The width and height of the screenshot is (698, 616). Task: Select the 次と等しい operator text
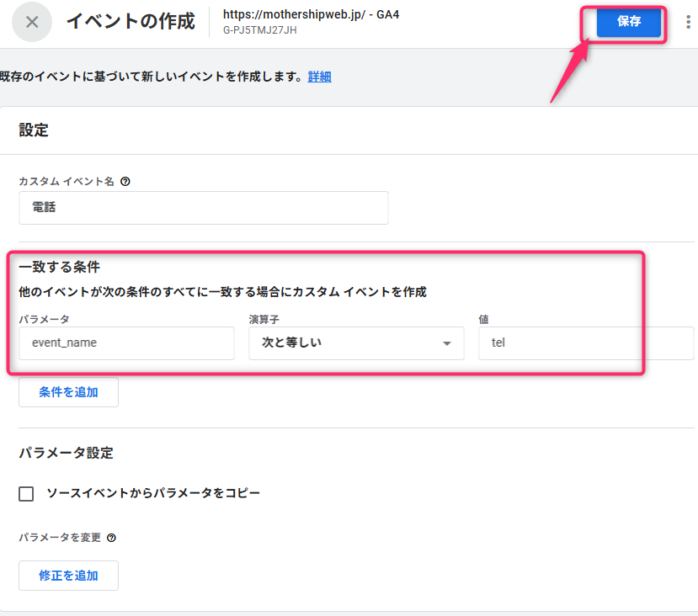coord(291,343)
